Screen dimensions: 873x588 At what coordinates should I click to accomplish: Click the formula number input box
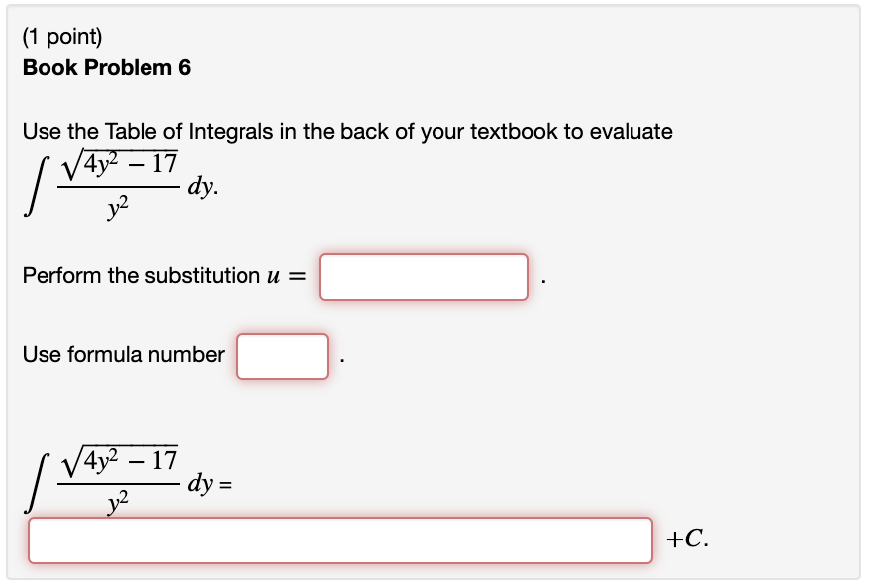281,356
